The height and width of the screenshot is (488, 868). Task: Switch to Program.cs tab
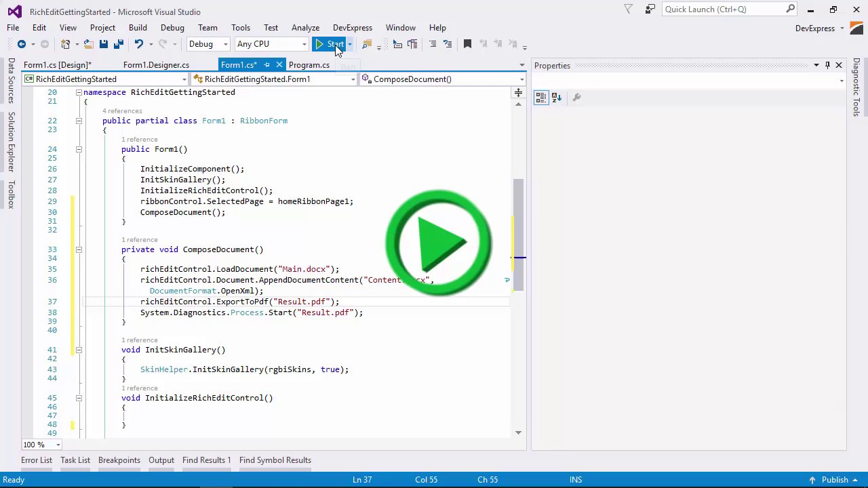[309, 65]
